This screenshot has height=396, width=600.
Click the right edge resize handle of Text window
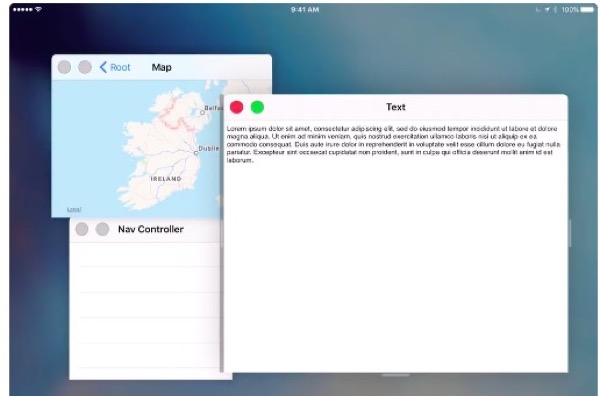(570, 233)
